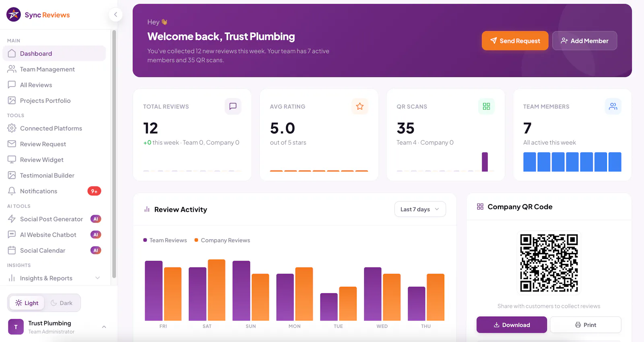Click the Team Management people icon
Screen dimensions: 644x342
[12, 69]
